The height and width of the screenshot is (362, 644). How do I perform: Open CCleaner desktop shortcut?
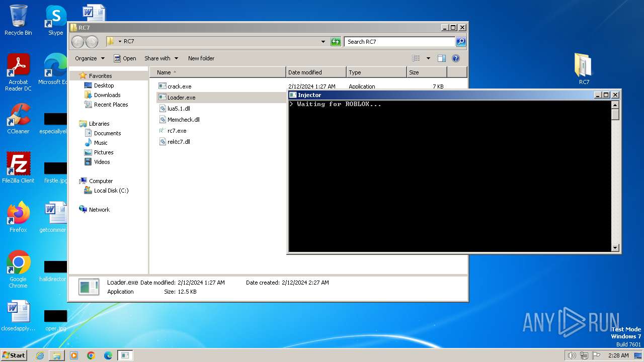coord(18,119)
